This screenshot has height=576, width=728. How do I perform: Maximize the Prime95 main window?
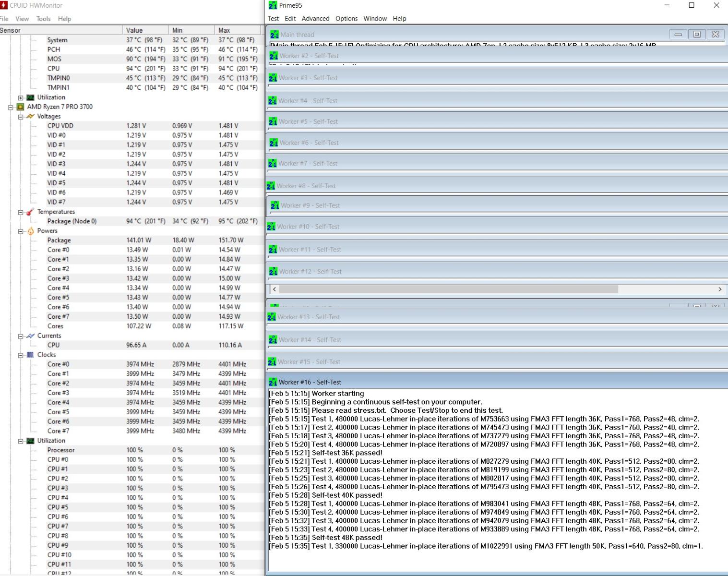(692, 5)
